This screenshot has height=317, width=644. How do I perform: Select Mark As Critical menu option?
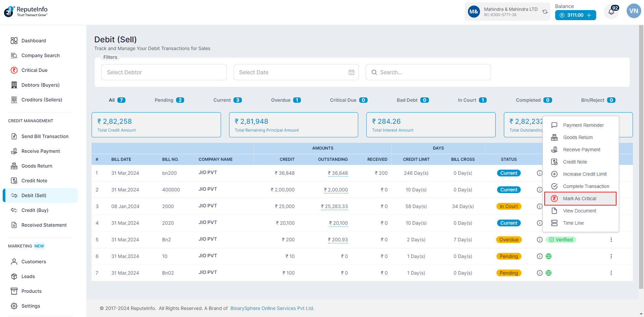click(580, 199)
